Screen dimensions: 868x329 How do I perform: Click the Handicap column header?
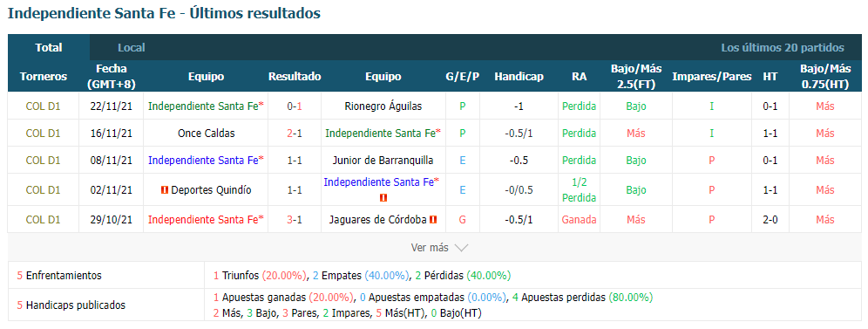point(519,77)
